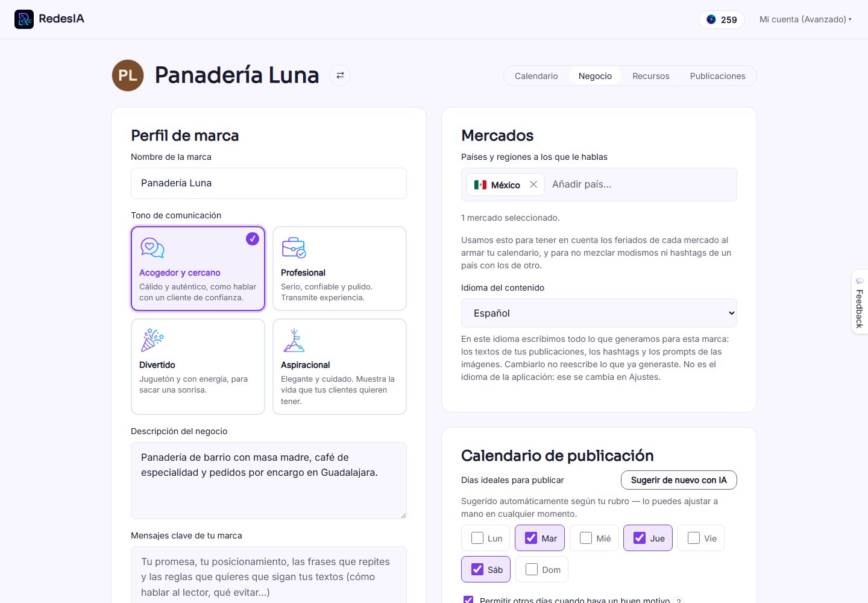
Task: Click Sugerir de nuevo con IA button
Action: coord(679,480)
